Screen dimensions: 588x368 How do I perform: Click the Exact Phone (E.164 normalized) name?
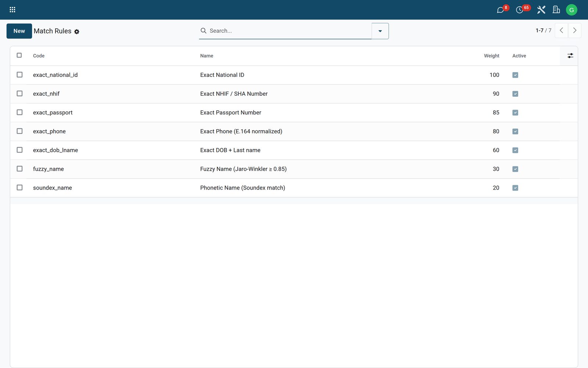tap(241, 131)
